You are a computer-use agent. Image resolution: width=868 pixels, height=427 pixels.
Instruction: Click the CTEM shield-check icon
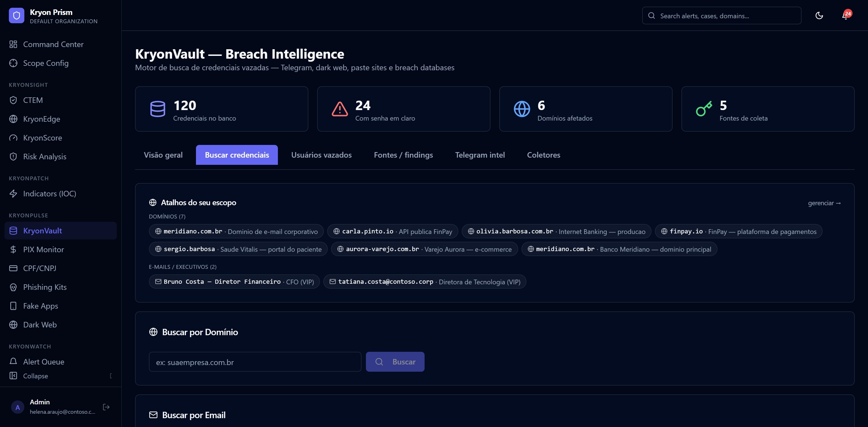(13, 100)
